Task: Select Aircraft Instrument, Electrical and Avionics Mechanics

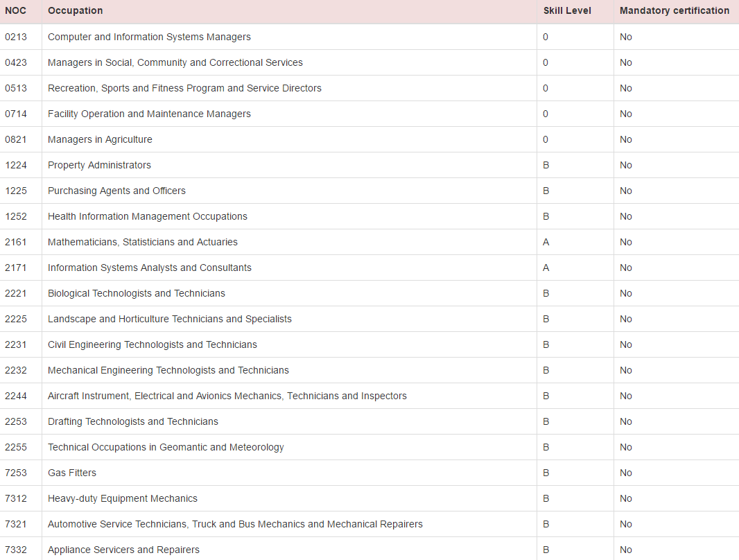Action: click(227, 396)
